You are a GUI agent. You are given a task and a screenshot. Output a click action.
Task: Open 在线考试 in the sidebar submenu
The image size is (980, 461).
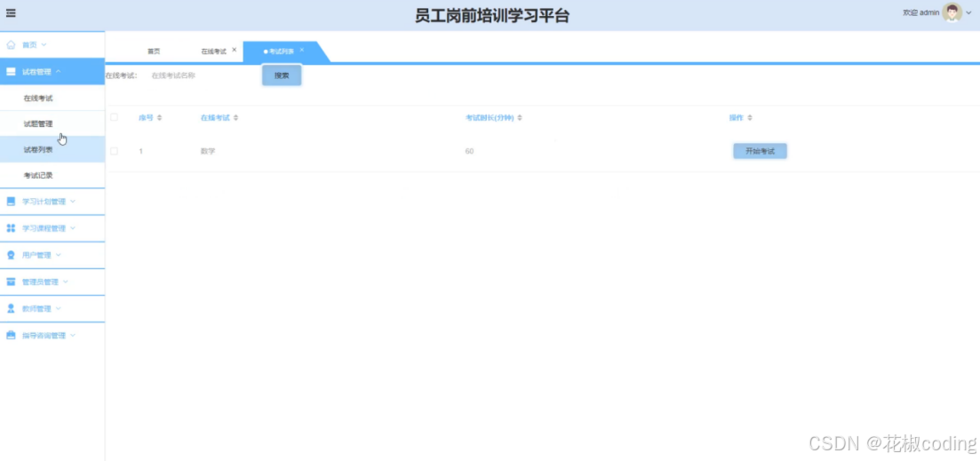(38, 99)
